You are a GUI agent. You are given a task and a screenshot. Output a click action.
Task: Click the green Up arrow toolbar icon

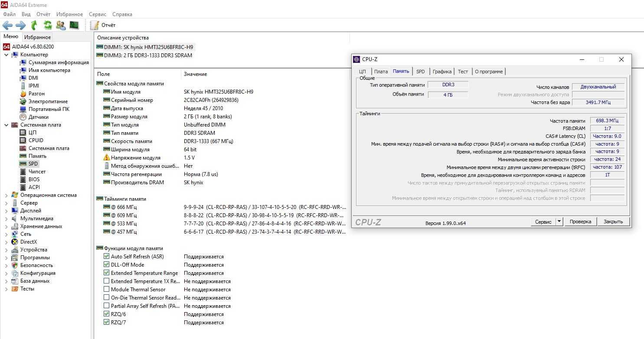34,25
